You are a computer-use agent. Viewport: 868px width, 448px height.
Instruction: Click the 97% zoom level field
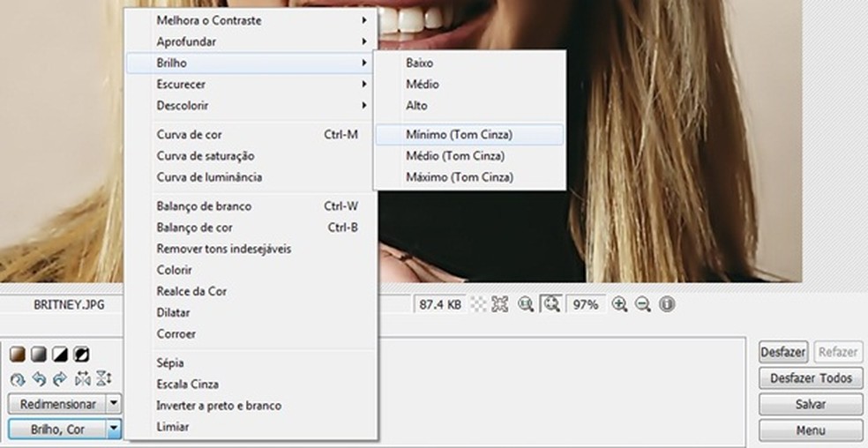click(x=586, y=304)
